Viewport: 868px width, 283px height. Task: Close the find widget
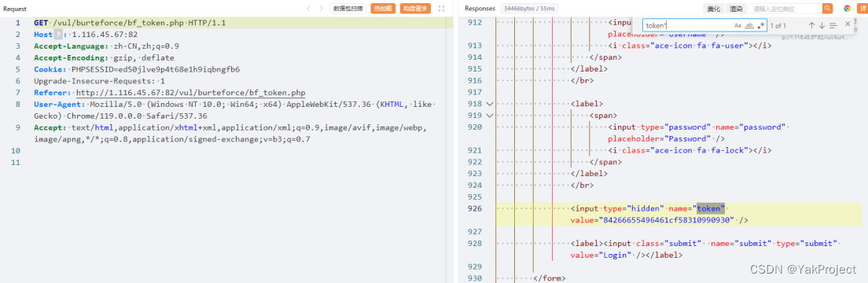848,24
